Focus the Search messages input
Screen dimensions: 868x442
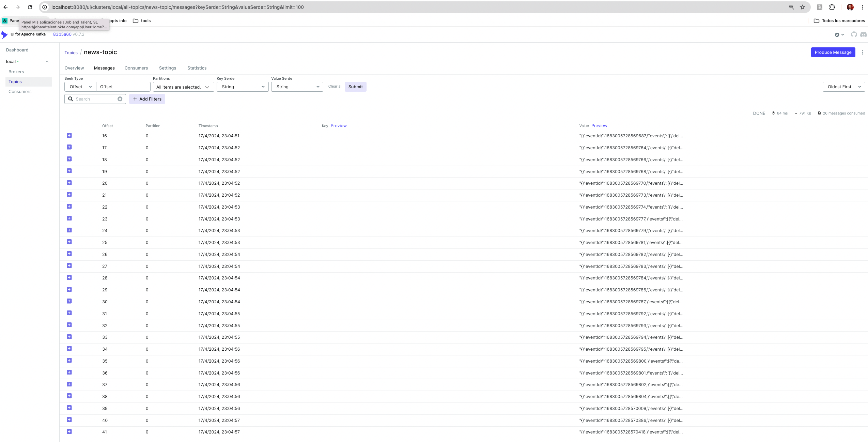pyautogui.click(x=95, y=99)
